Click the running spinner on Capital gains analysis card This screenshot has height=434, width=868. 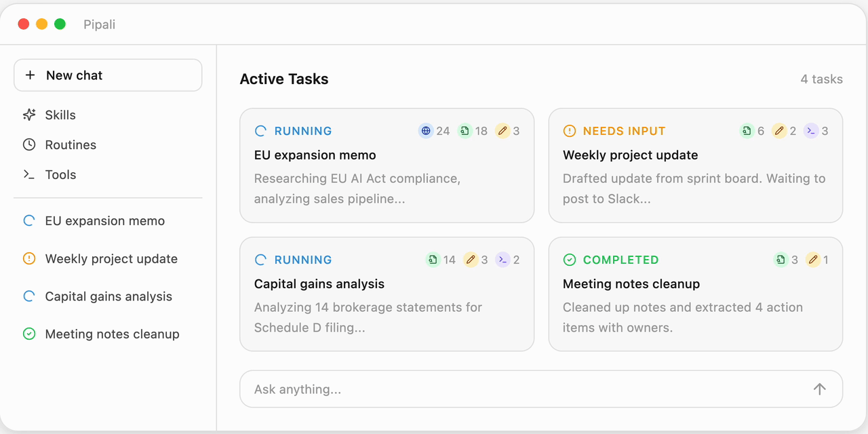(260, 260)
